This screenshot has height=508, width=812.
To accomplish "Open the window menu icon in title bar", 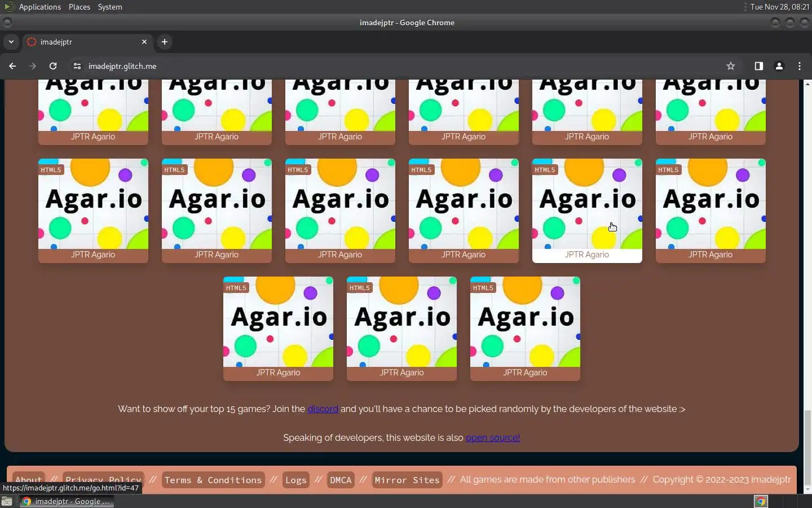I will pos(7,23).
